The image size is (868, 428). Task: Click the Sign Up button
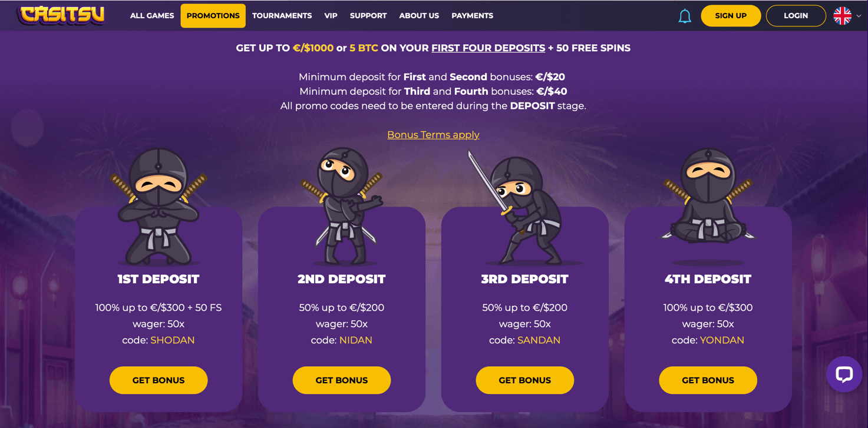731,16
